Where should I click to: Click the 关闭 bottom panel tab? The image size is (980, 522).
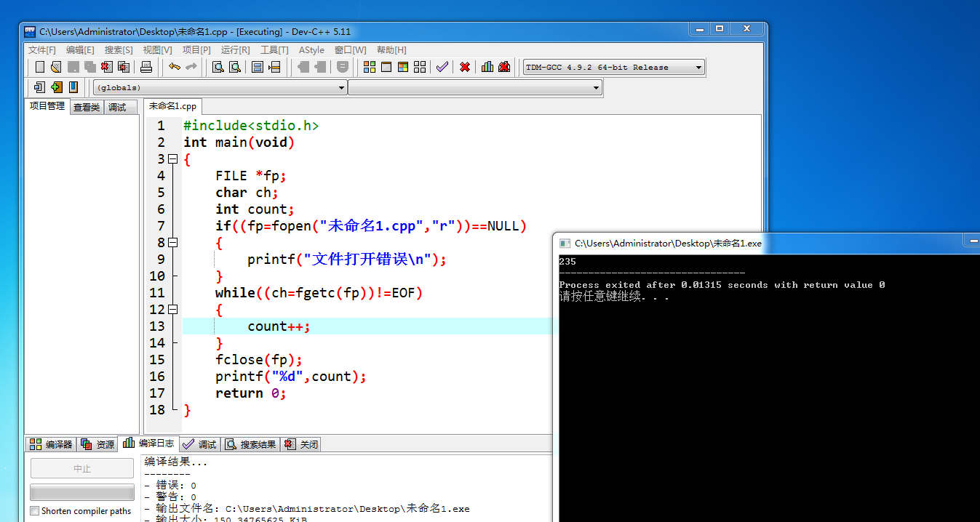tap(300, 444)
